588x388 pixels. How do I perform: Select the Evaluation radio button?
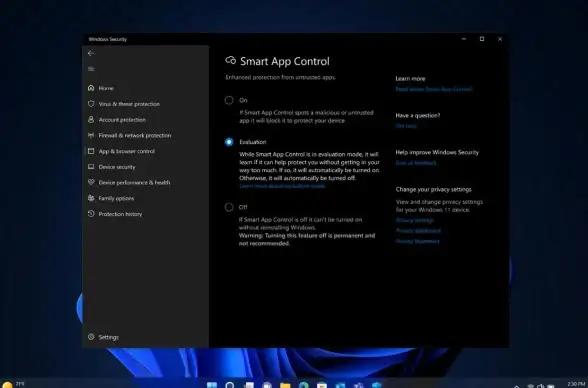229,142
